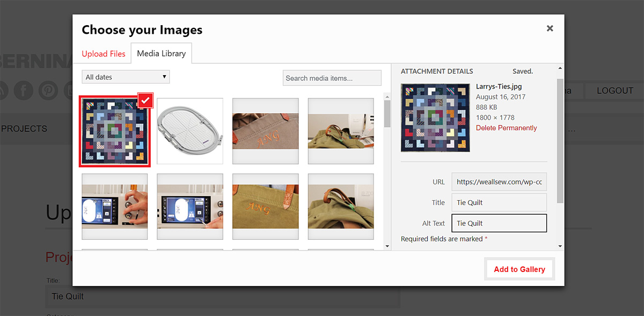644x316 pixels.
Task: Click the Pinterest icon in the background header
Action: pyautogui.click(x=48, y=90)
